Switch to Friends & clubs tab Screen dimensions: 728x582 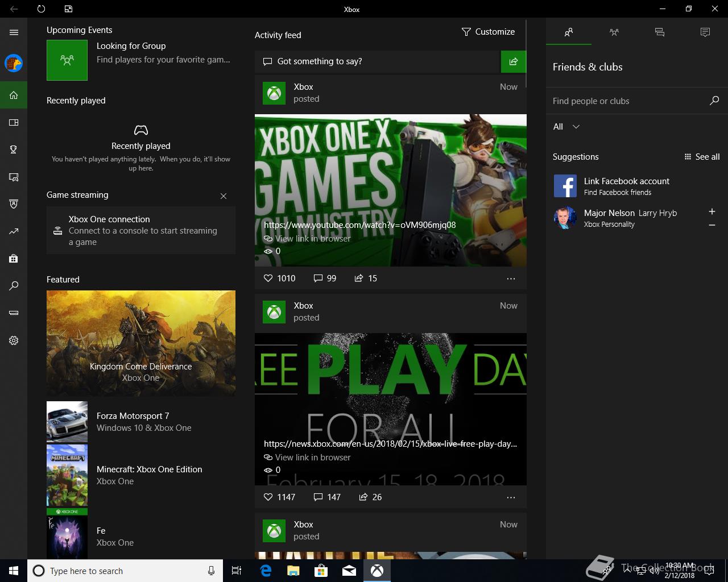tap(569, 32)
